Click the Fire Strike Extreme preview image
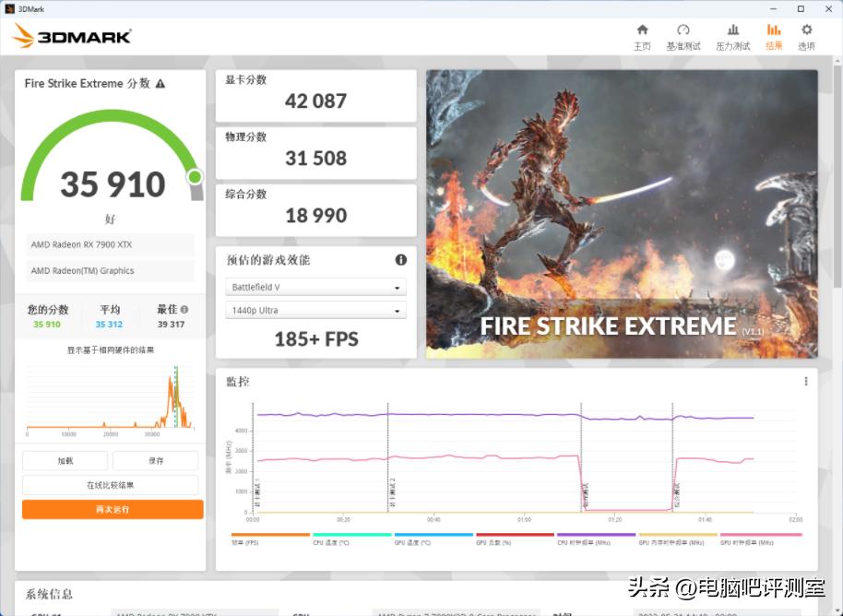843x616 pixels. pos(622,214)
